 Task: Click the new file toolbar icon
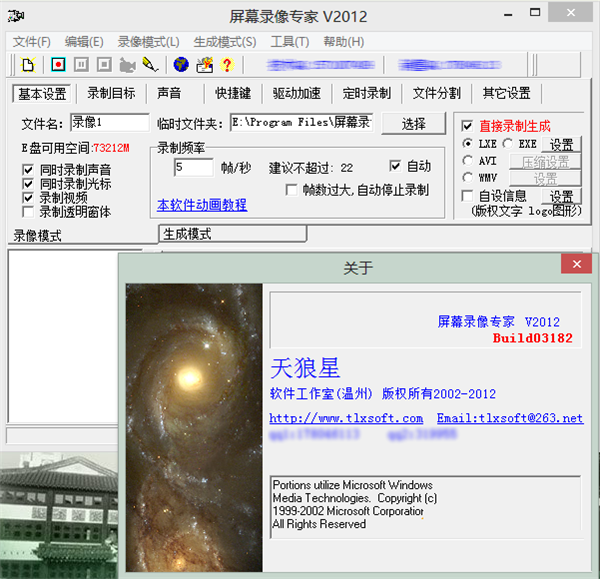point(28,65)
